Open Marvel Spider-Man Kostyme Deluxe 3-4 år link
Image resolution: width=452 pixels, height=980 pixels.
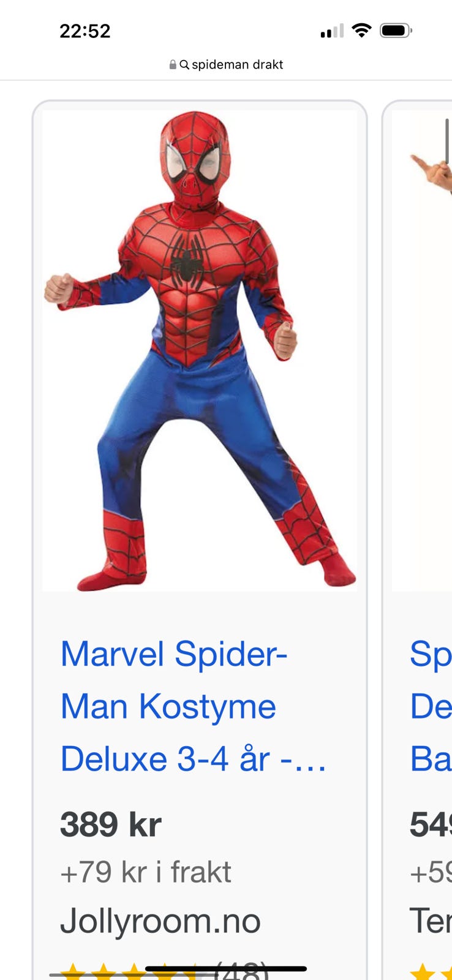193,706
